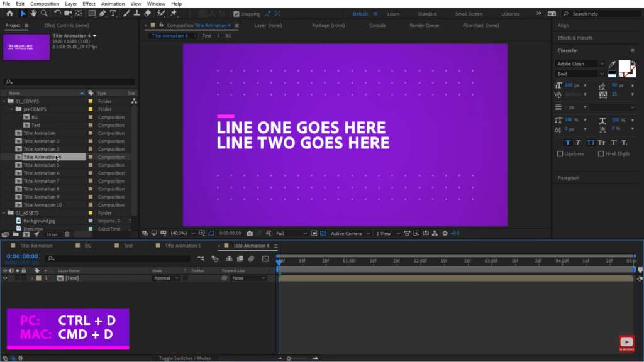This screenshot has height=362, width=644.
Task: Select the Rectangle shape tool
Action: pyautogui.click(x=92, y=14)
